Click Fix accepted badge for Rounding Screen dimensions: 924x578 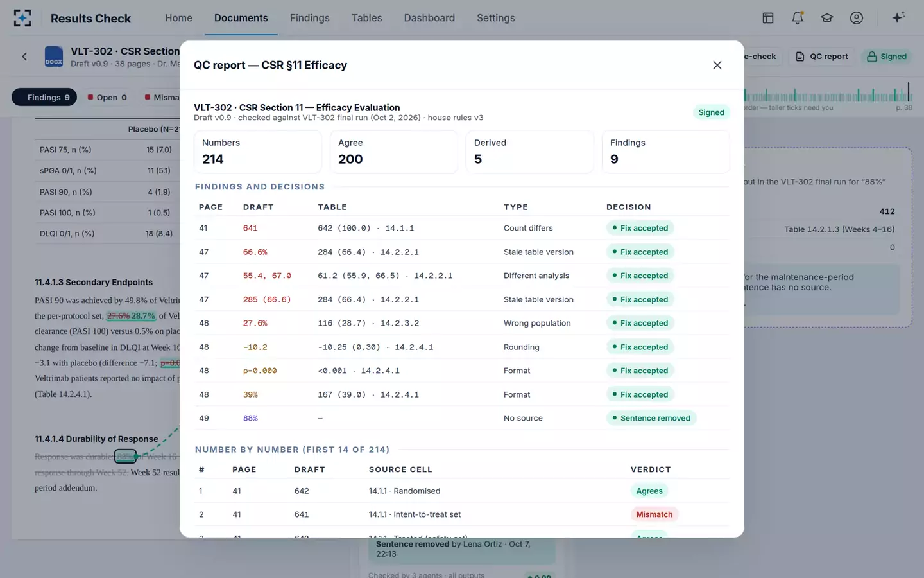(x=640, y=347)
